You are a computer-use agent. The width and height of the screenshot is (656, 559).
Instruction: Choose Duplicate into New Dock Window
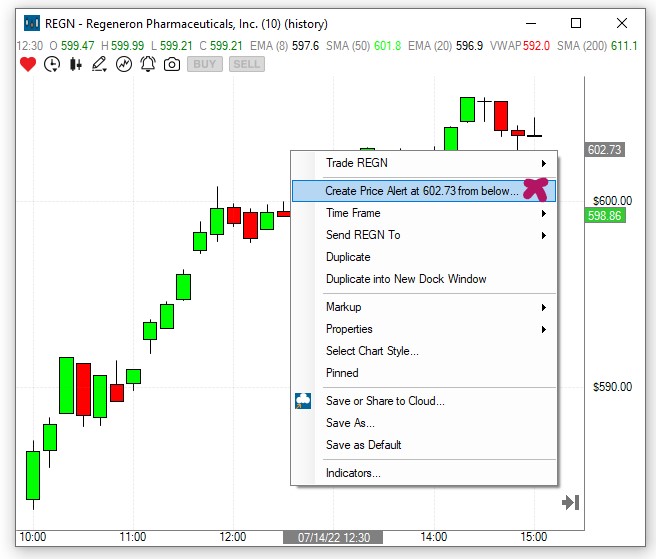coord(406,279)
